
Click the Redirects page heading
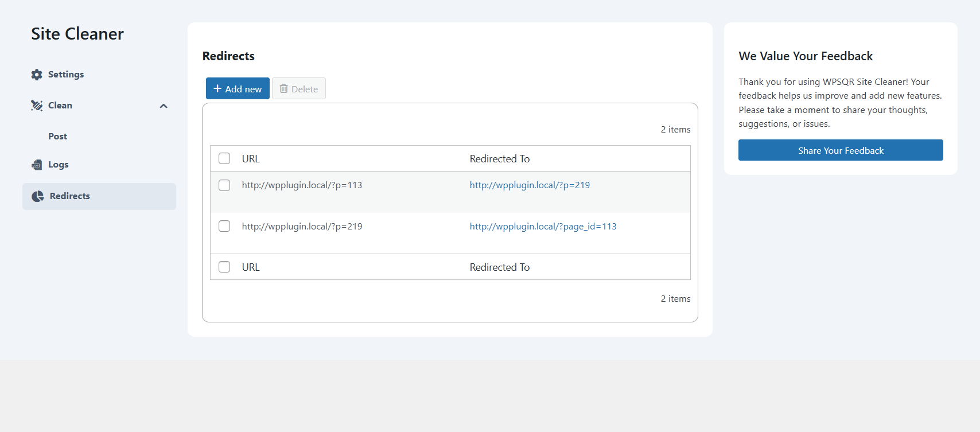coord(228,56)
